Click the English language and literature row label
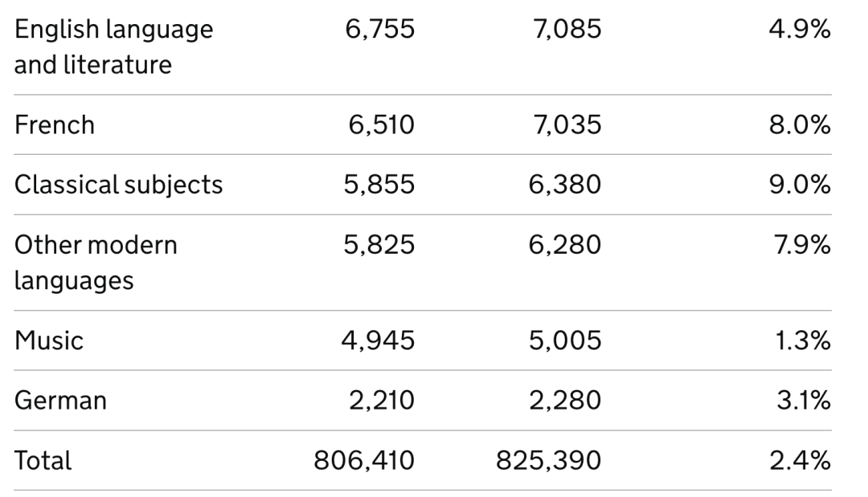The image size is (868, 497). click(113, 47)
